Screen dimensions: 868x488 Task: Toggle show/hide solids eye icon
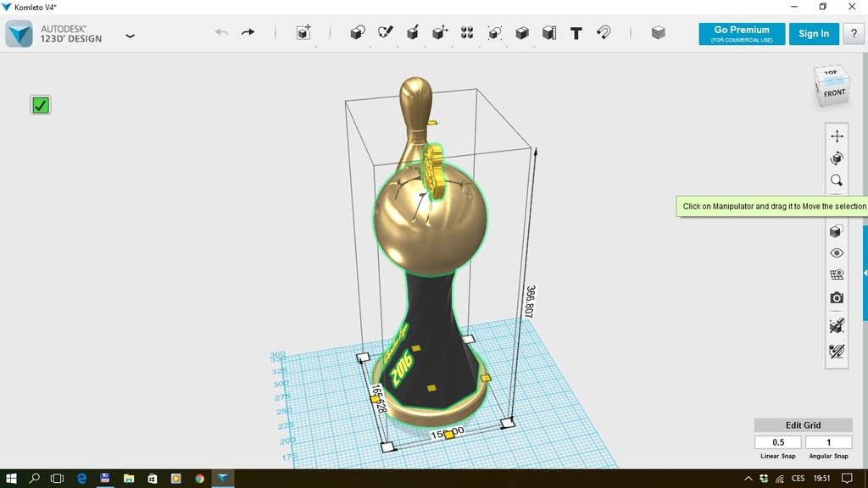point(837,252)
